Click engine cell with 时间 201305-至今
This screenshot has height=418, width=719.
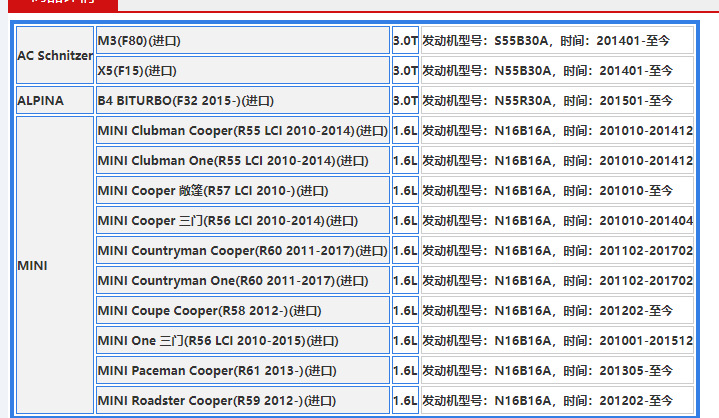(x=557, y=371)
